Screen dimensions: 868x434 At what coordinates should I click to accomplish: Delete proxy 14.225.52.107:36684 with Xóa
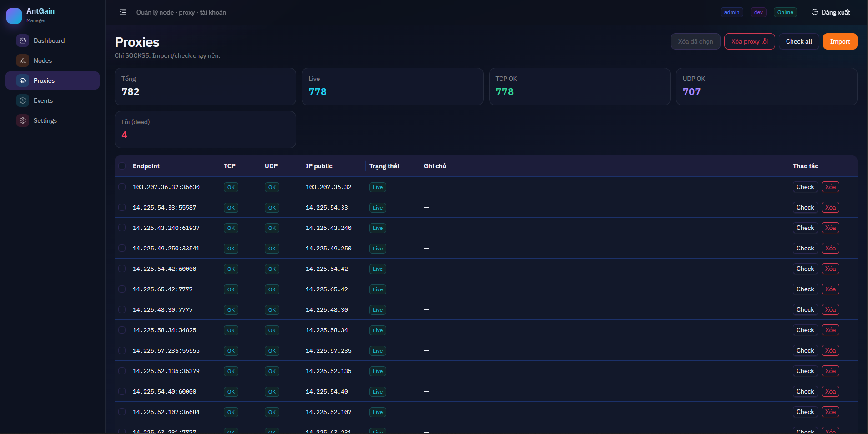(x=830, y=412)
